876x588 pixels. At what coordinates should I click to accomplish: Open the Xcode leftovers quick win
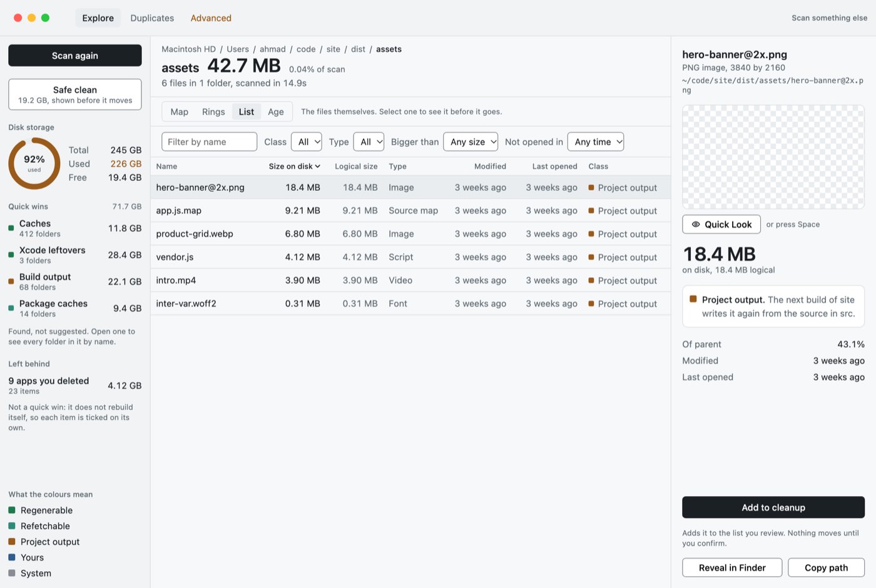tap(75, 255)
